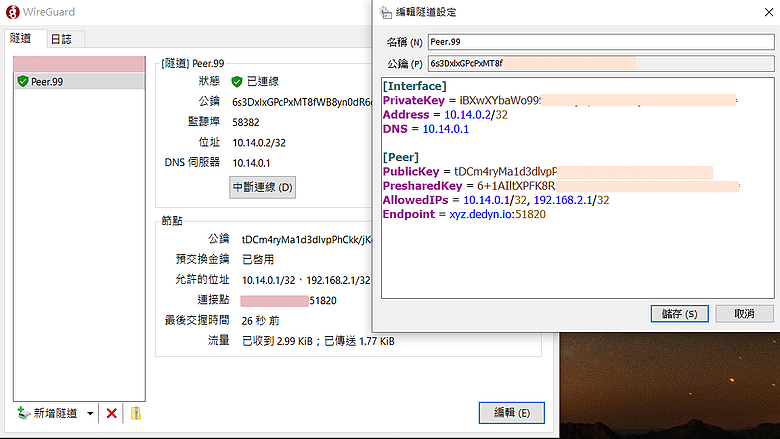Click the WireGuard logo icon in title bar

(12, 11)
